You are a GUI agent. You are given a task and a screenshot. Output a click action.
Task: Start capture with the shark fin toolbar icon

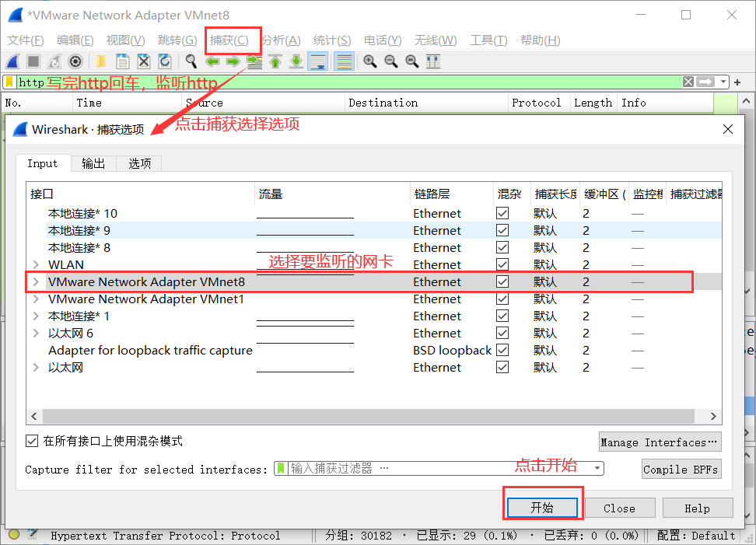pyautogui.click(x=13, y=61)
